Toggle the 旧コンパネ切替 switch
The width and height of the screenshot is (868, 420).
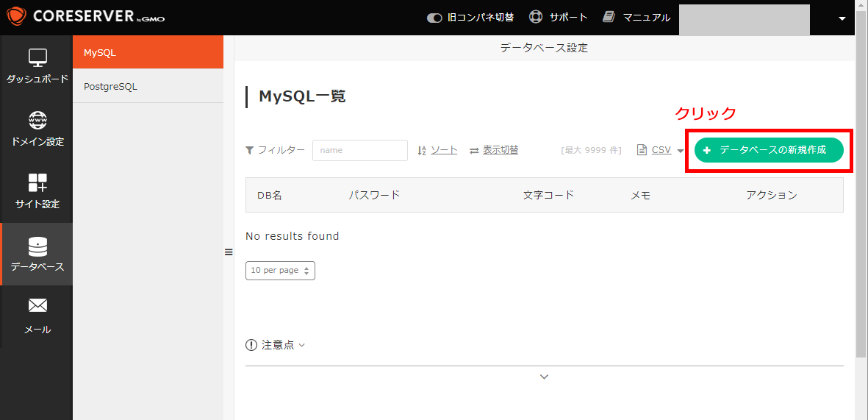coord(434,18)
